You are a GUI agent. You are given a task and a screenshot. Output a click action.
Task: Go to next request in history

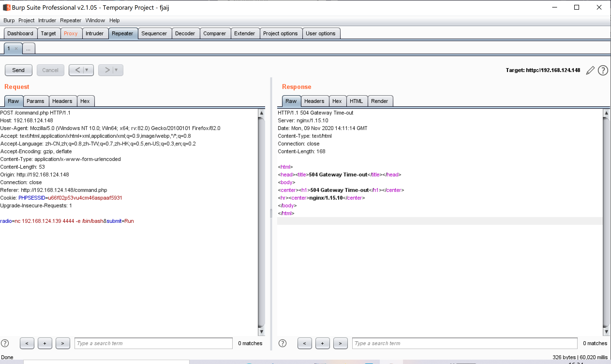coord(107,70)
